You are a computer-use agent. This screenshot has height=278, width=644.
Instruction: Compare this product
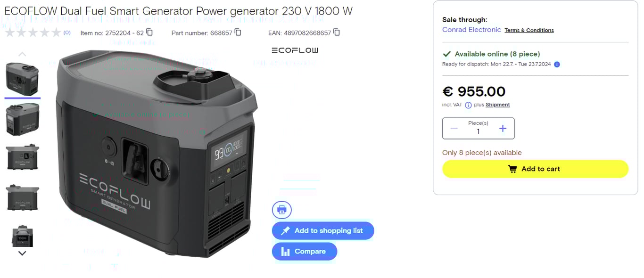[305, 252]
